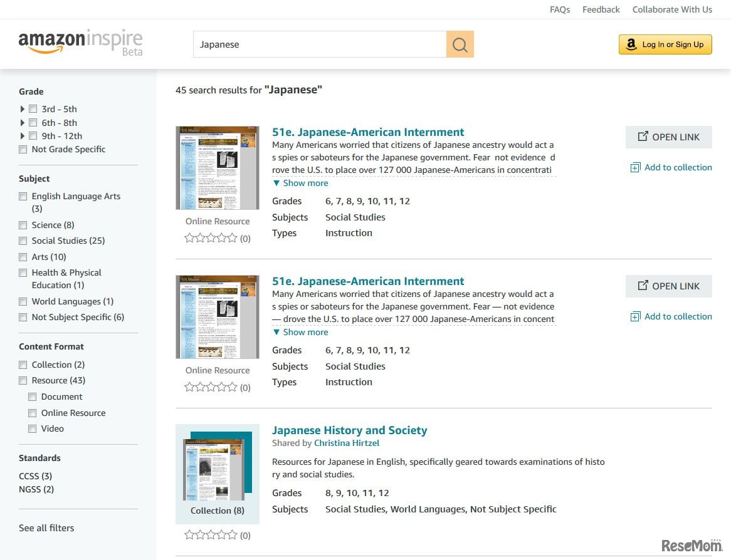Check the Not Grade Specific filter
731x560 pixels.
coord(23,149)
